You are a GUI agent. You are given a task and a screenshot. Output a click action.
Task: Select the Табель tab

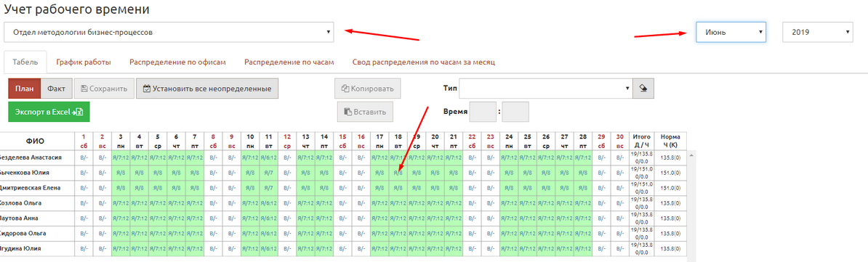(x=25, y=62)
